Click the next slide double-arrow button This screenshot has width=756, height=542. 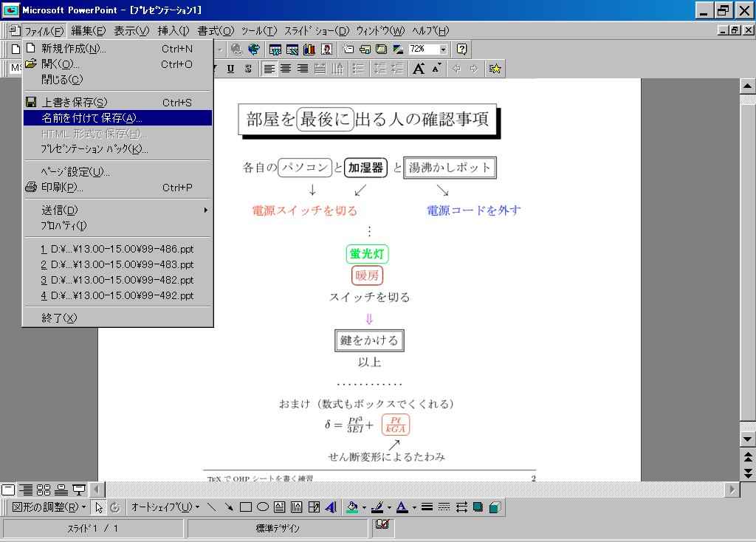747,473
